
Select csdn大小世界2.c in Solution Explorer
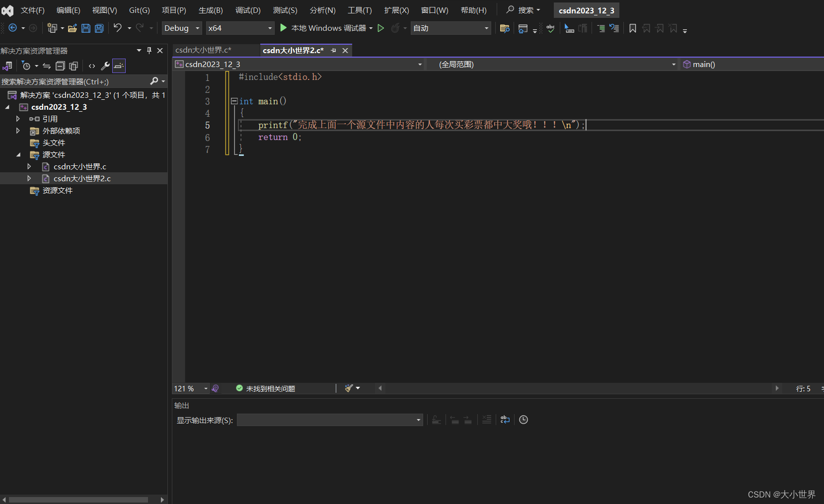82,178
